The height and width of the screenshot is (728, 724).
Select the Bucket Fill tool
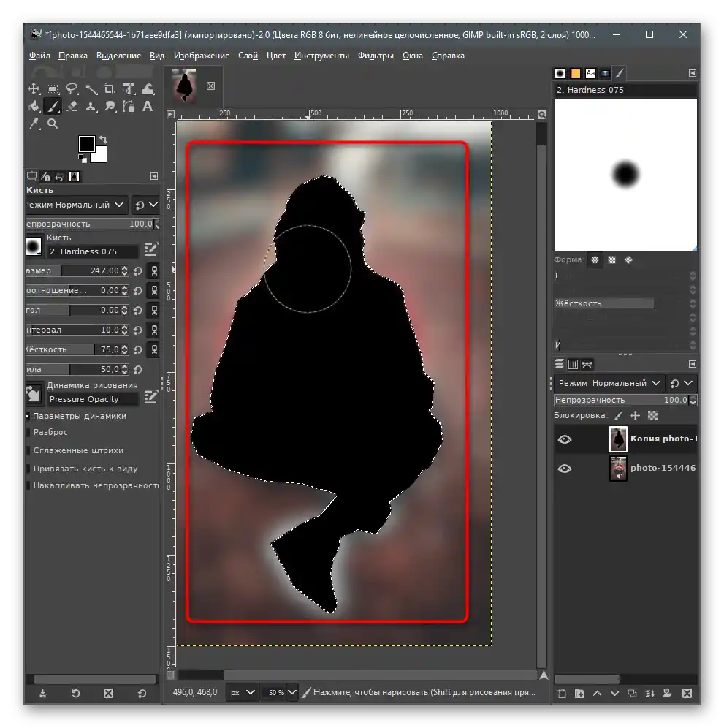click(x=34, y=106)
